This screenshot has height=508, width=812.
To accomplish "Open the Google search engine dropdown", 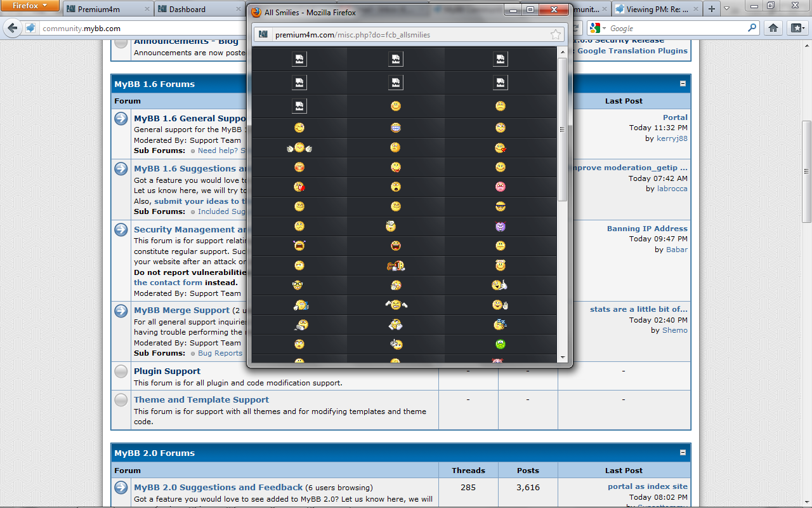I will (x=598, y=28).
